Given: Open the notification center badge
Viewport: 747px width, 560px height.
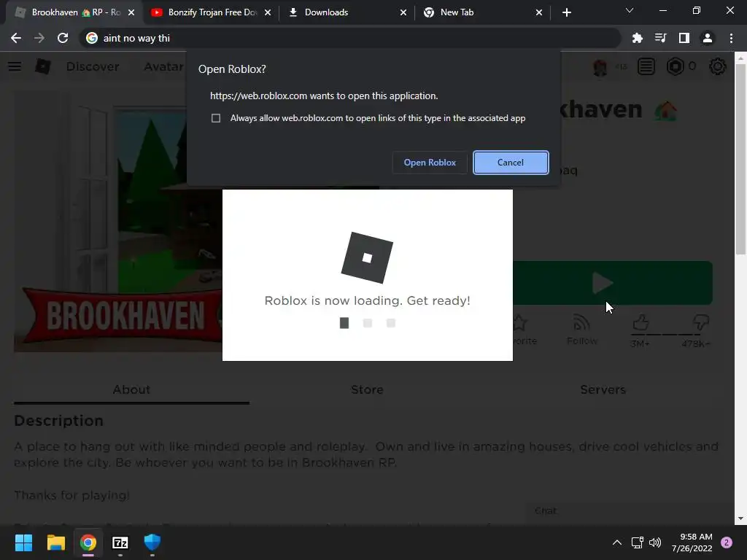Looking at the screenshot, I should coord(727,542).
